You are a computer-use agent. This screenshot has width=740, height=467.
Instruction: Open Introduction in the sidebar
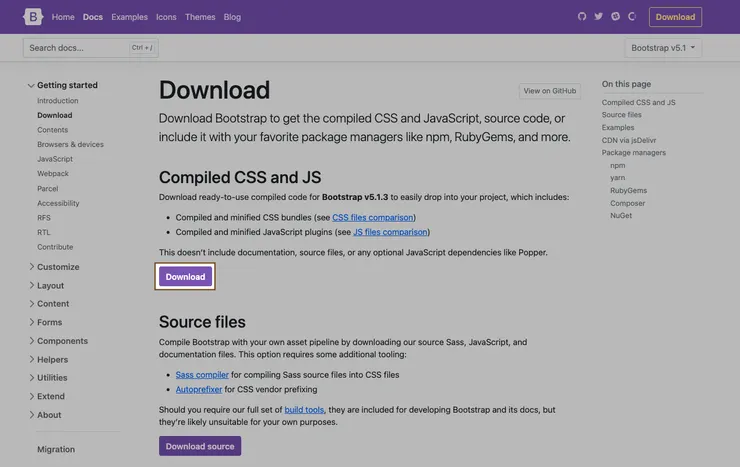pos(58,100)
